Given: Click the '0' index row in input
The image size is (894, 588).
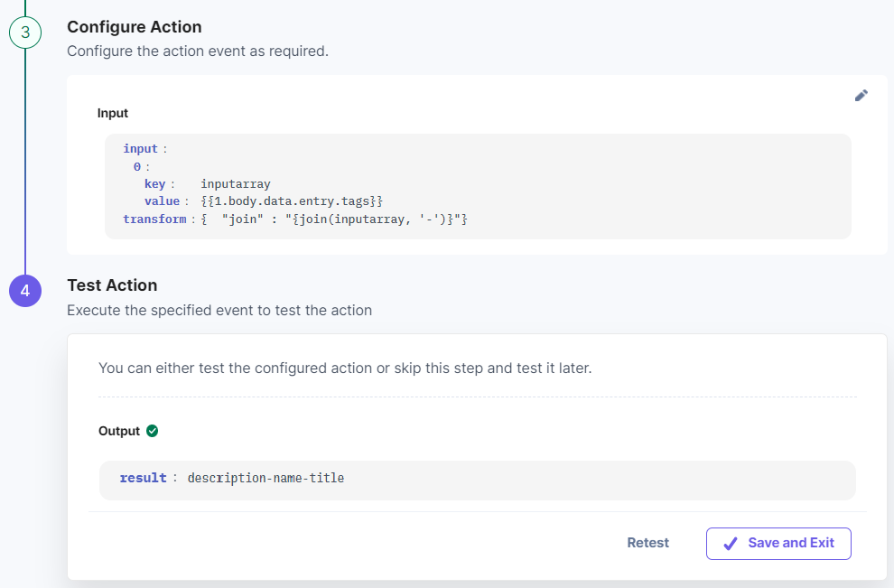Looking at the screenshot, I should click(137, 166).
